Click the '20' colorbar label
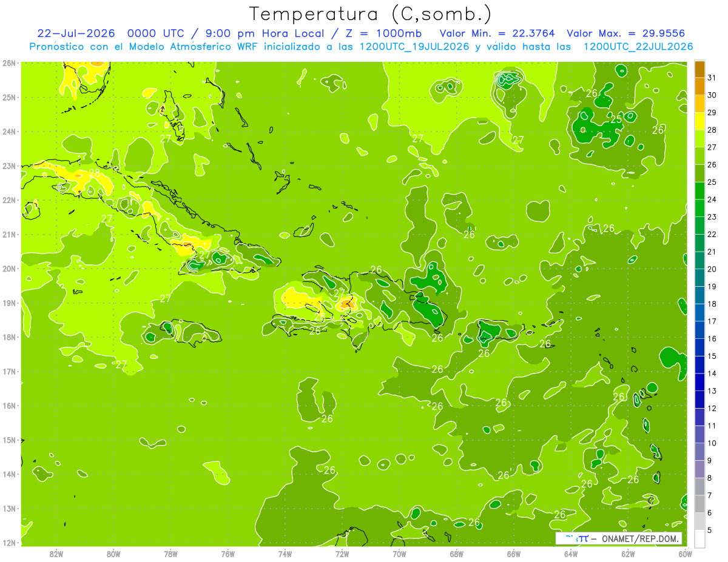 click(x=712, y=269)
